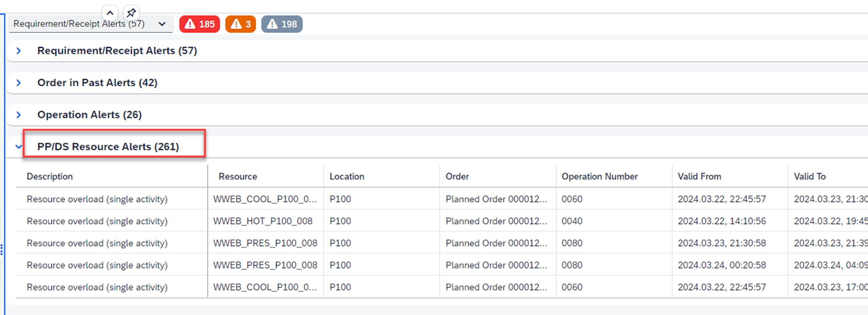Click the Resource column header
This screenshot has height=315, width=868.
click(238, 177)
